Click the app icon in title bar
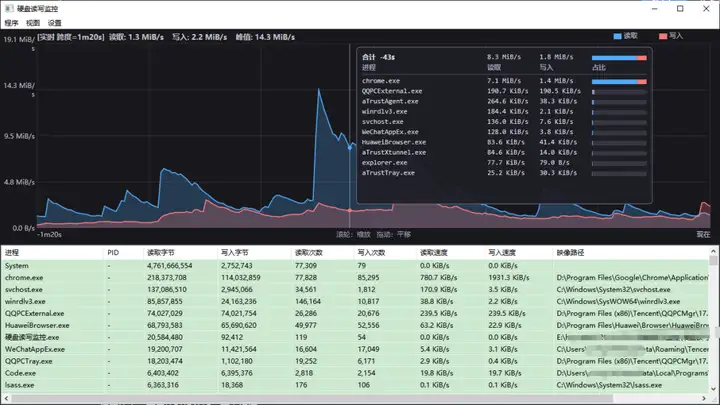Viewport: 720px width, 405px height. coord(9,8)
